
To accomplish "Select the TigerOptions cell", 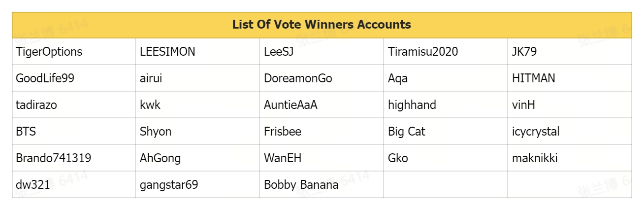I will pyautogui.click(x=49, y=52).
